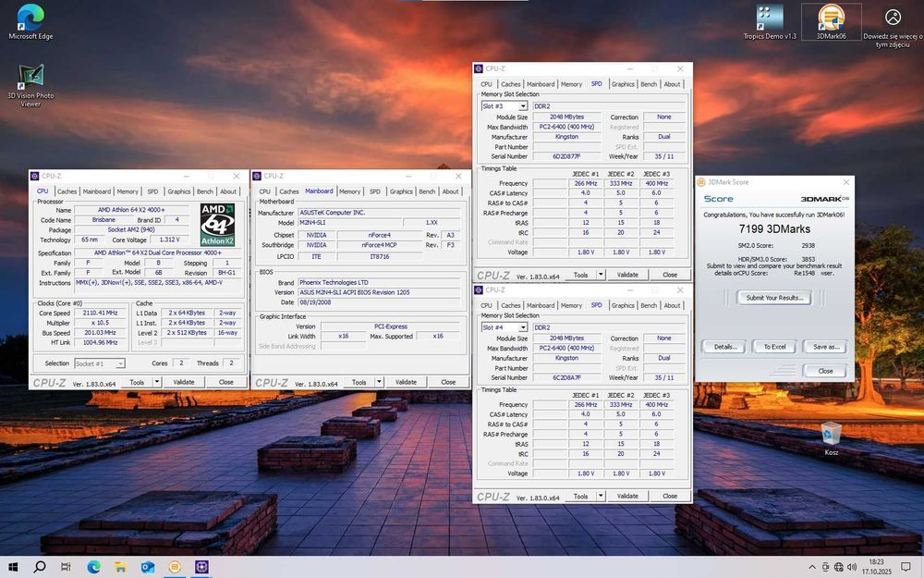Open the Windows Start menu
The image size is (924, 578).
(12, 567)
